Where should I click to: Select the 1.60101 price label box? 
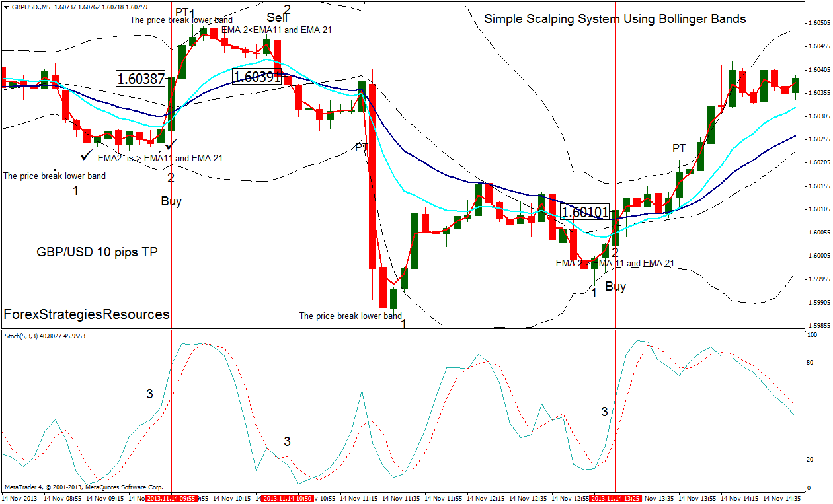tap(584, 212)
